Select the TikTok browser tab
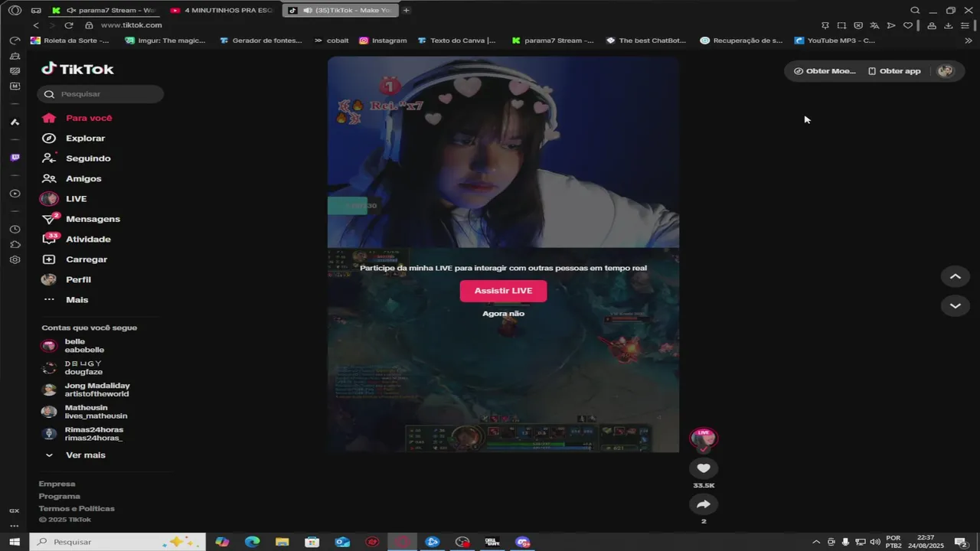 point(341,11)
